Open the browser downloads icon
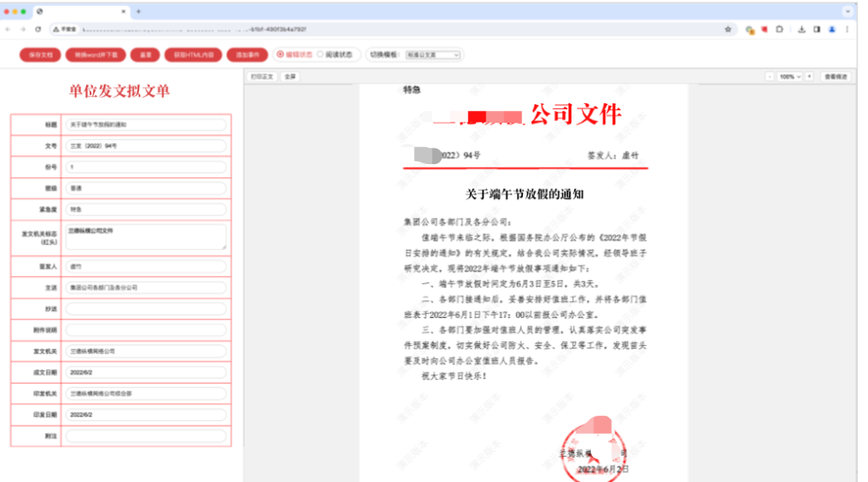Screen dimensions: 868x482 [x=802, y=30]
